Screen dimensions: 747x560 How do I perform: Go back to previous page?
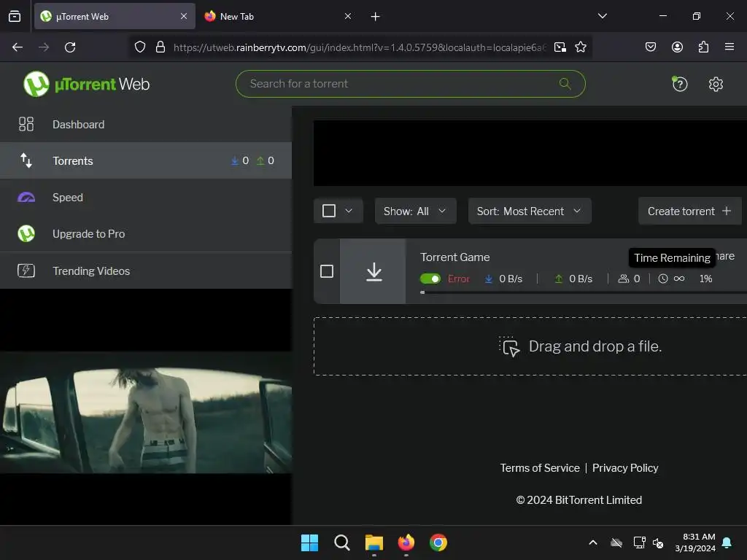[x=18, y=47]
